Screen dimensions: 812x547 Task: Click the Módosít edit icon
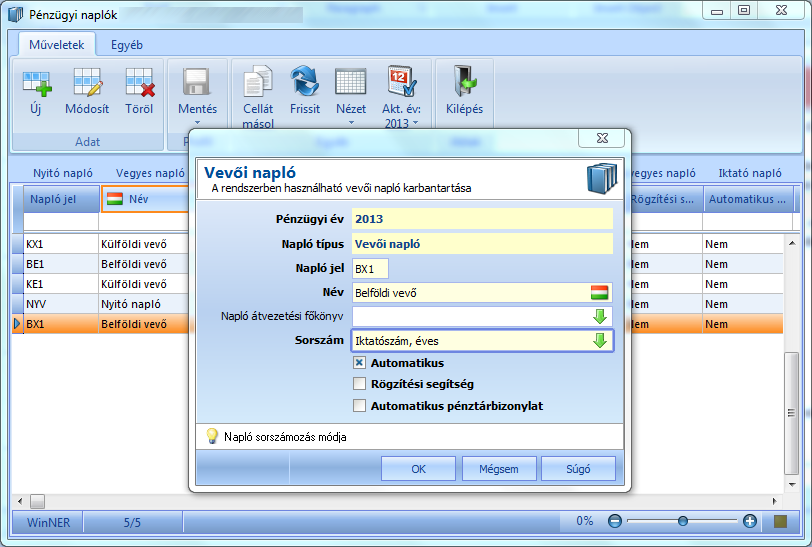(x=87, y=83)
